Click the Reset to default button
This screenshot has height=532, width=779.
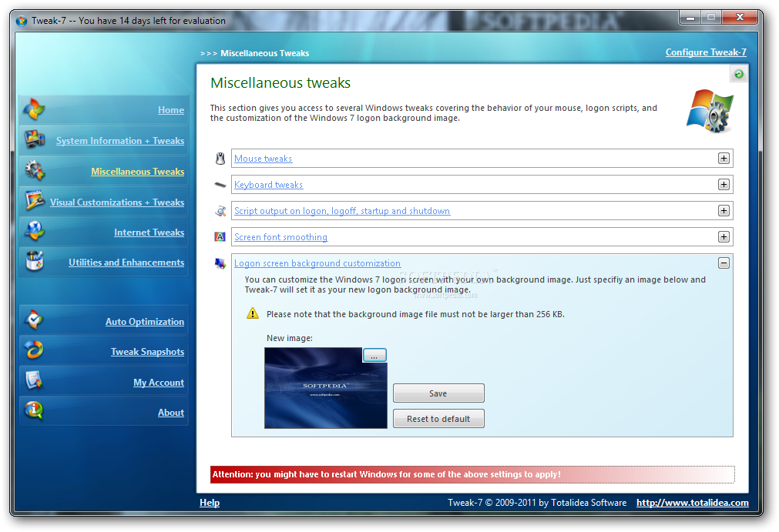(x=438, y=418)
